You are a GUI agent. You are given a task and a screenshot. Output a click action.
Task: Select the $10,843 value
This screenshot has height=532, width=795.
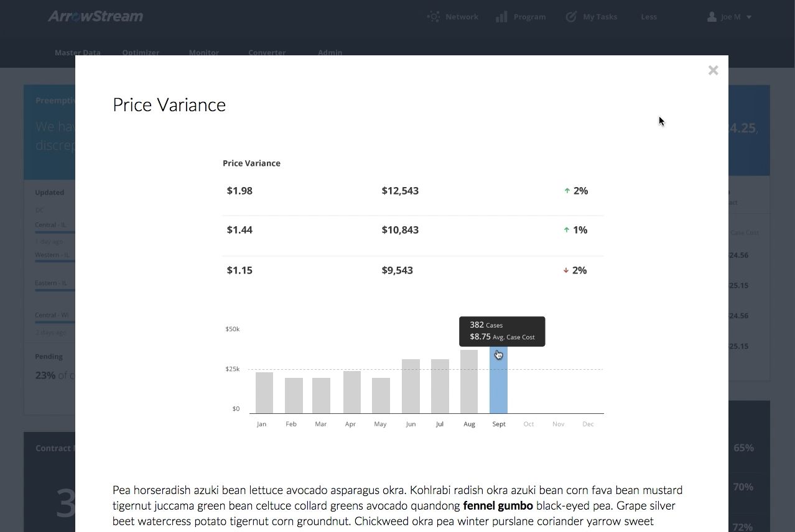400,230
